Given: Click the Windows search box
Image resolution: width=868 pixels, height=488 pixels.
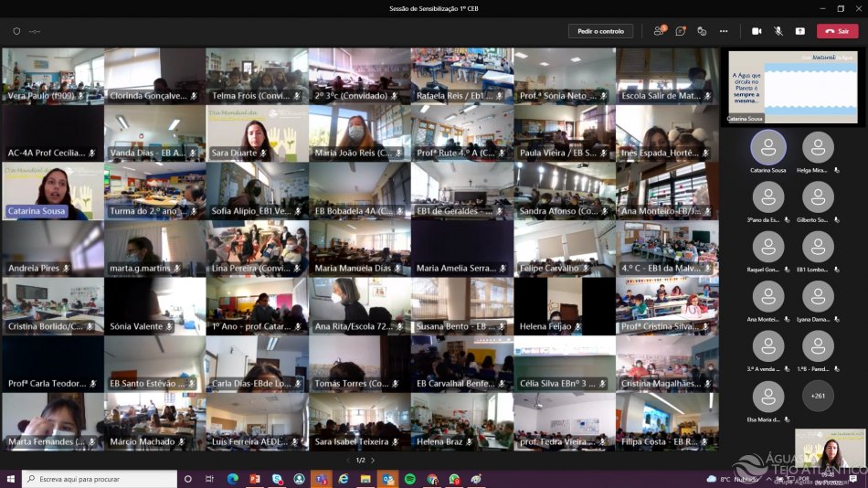Looking at the screenshot, I should pyautogui.click(x=99, y=479).
